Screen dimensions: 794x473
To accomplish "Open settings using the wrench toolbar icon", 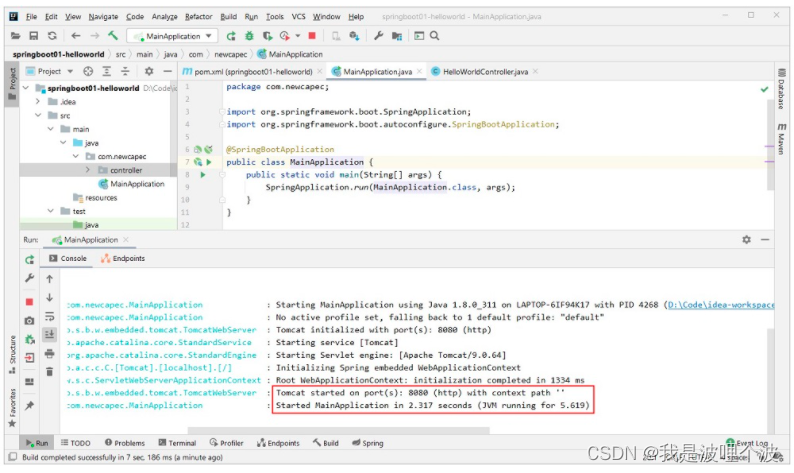I will point(378,36).
